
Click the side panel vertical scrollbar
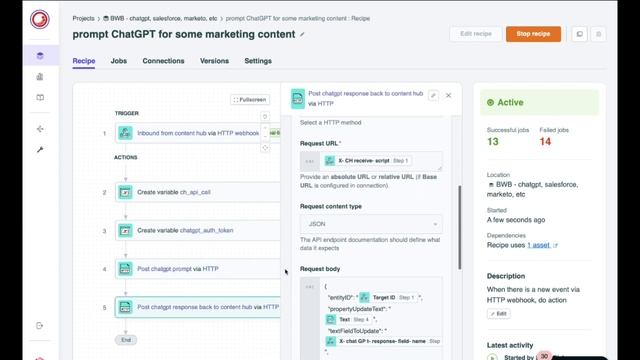pos(460,227)
